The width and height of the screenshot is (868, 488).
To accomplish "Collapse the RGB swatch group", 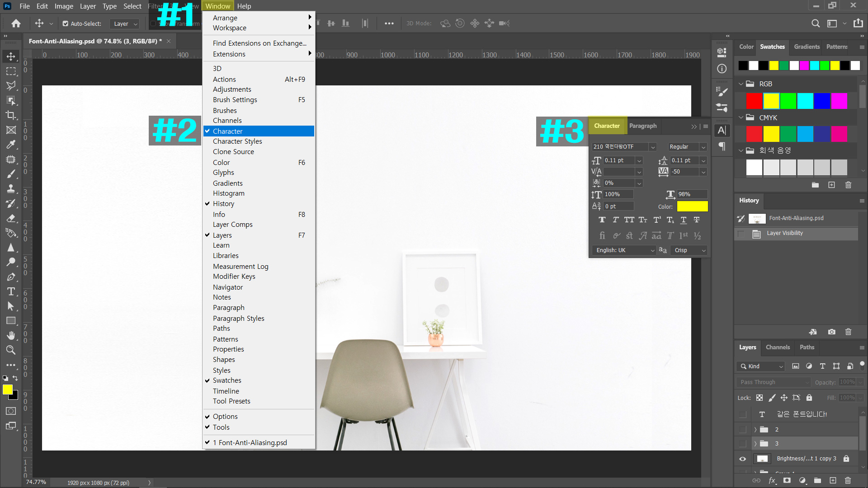I will (x=741, y=84).
